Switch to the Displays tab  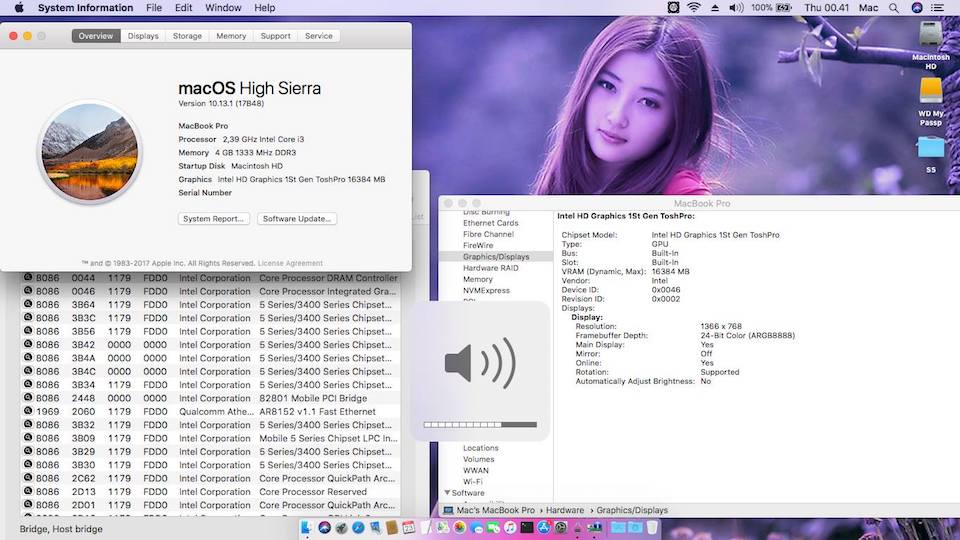(x=143, y=36)
